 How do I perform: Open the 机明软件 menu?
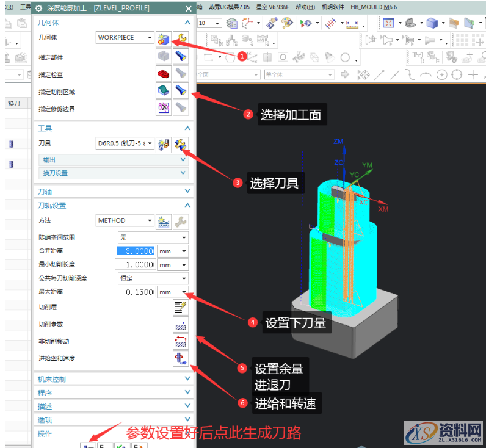[333, 7]
